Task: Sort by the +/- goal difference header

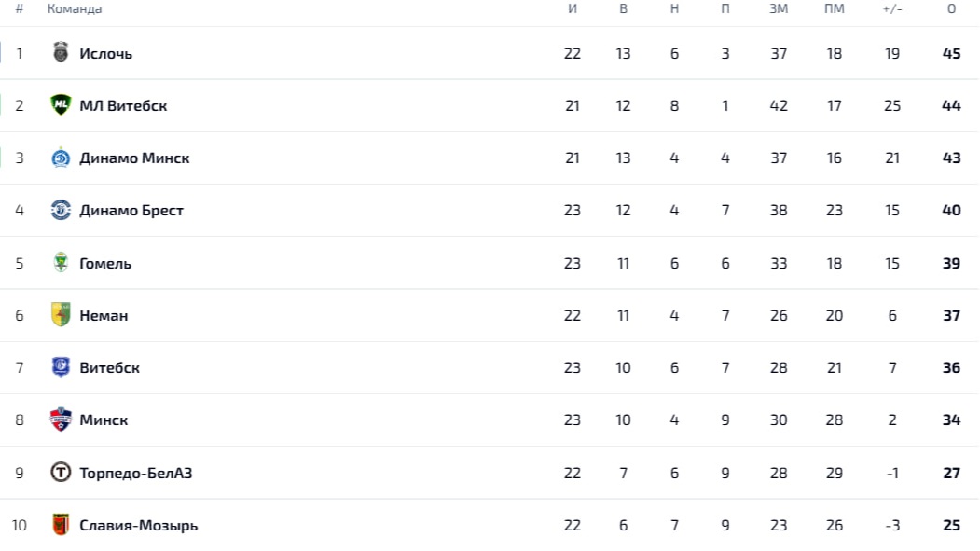Action: (x=891, y=8)
